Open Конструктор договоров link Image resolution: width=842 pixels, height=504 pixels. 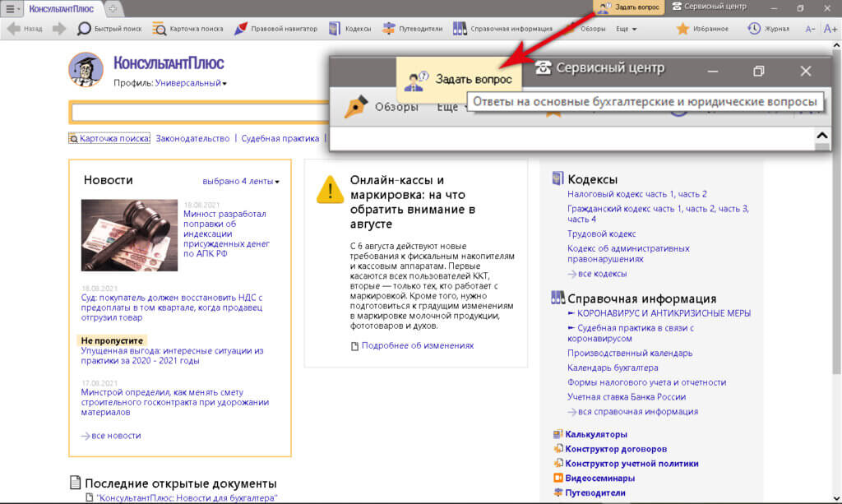click(x=616, y=449)
